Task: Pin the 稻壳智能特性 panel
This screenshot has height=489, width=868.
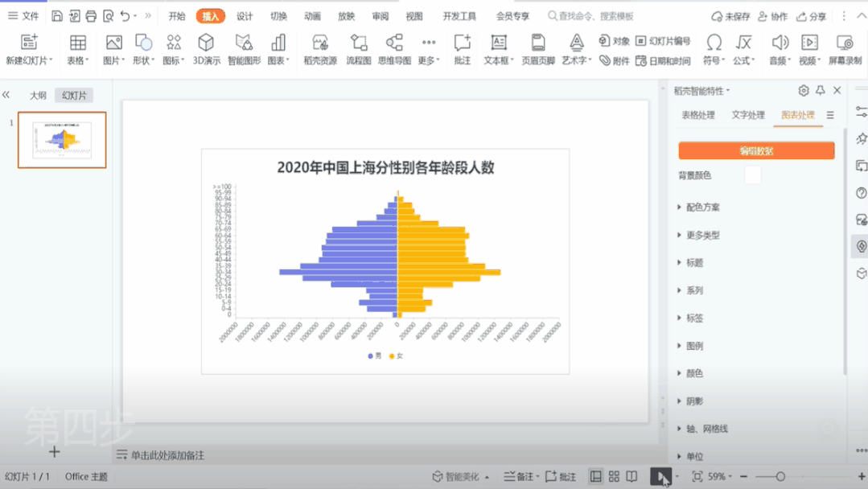Action: tap(821, 90)
